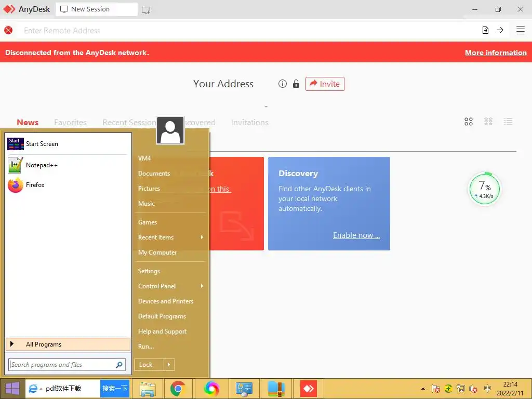This screenshot has height=399, width=532.
Task: Open Pictures from the Start menu
Action: point(149,189)
